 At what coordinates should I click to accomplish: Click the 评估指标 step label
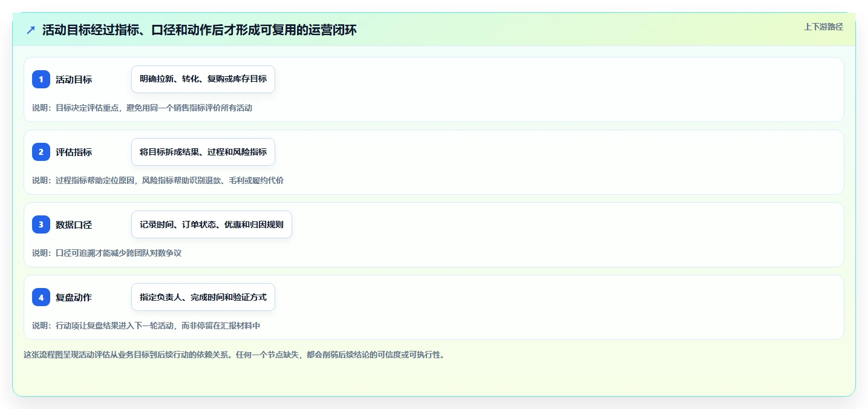[x=74, y=152]
